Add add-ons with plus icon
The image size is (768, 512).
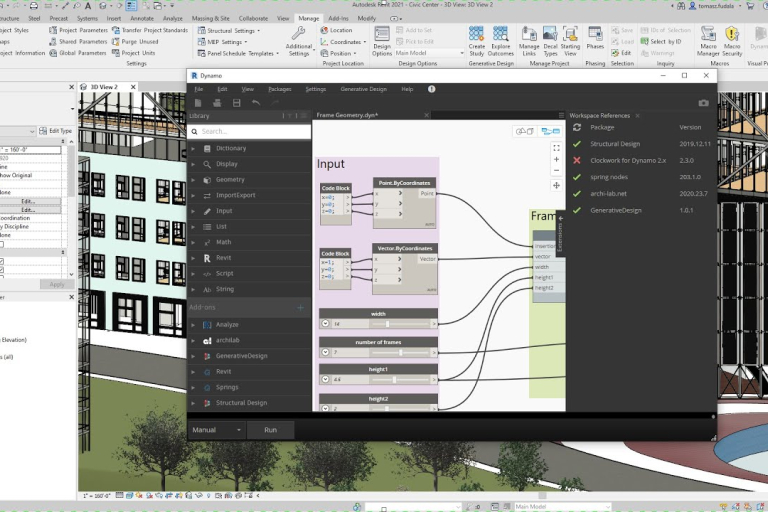click(x=300, y=308)
